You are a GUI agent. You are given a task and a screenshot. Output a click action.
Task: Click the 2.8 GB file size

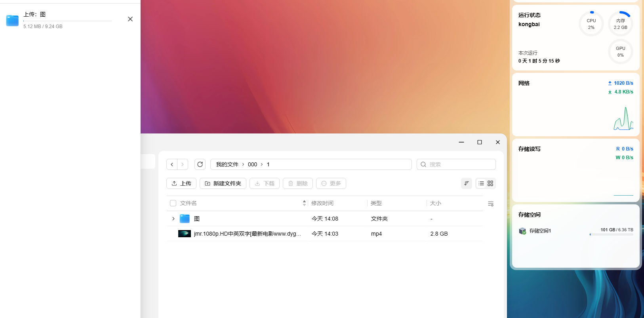click(439, 234)
